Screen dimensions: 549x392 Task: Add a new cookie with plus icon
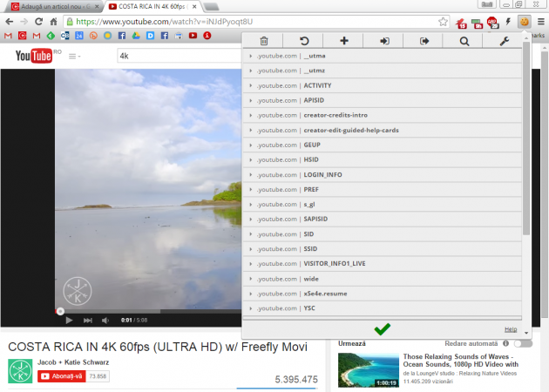[x=344, y=41]
